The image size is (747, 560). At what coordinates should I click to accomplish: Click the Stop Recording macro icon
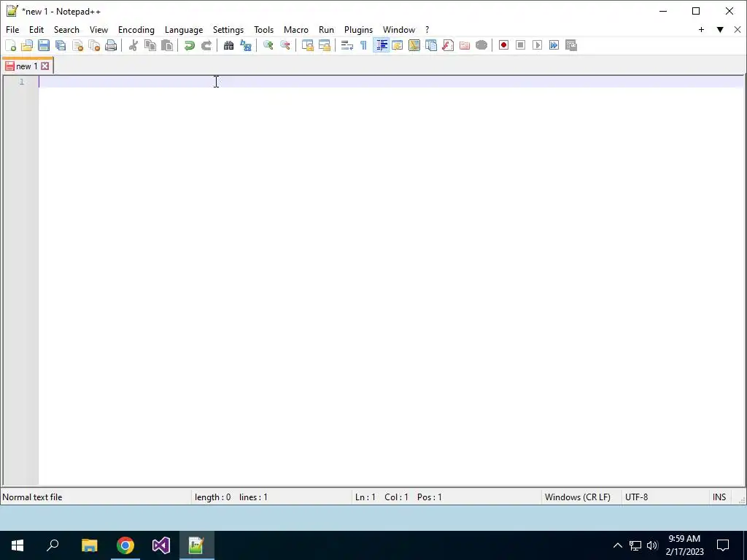pyautogui.click(x=521, y=45)
